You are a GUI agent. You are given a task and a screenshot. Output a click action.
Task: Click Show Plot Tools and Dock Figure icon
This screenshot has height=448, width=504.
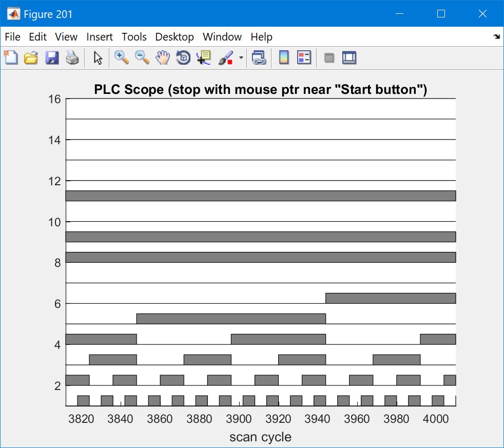coord(350,58)
